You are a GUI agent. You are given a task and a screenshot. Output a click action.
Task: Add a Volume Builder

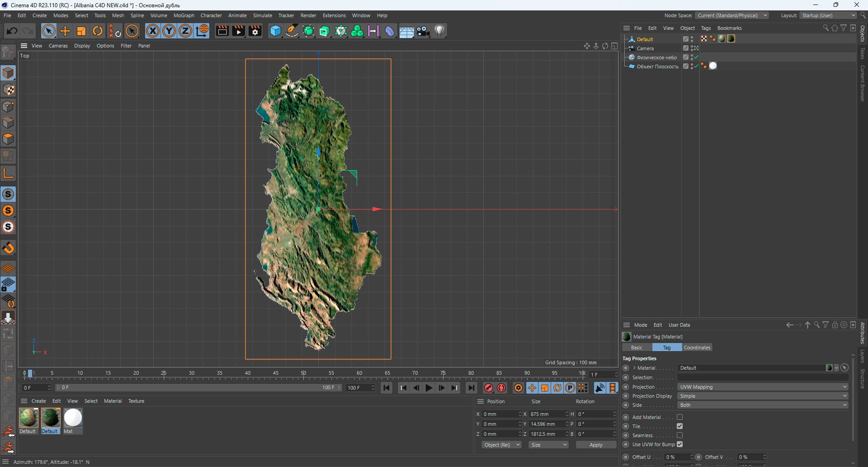point(357,31)
